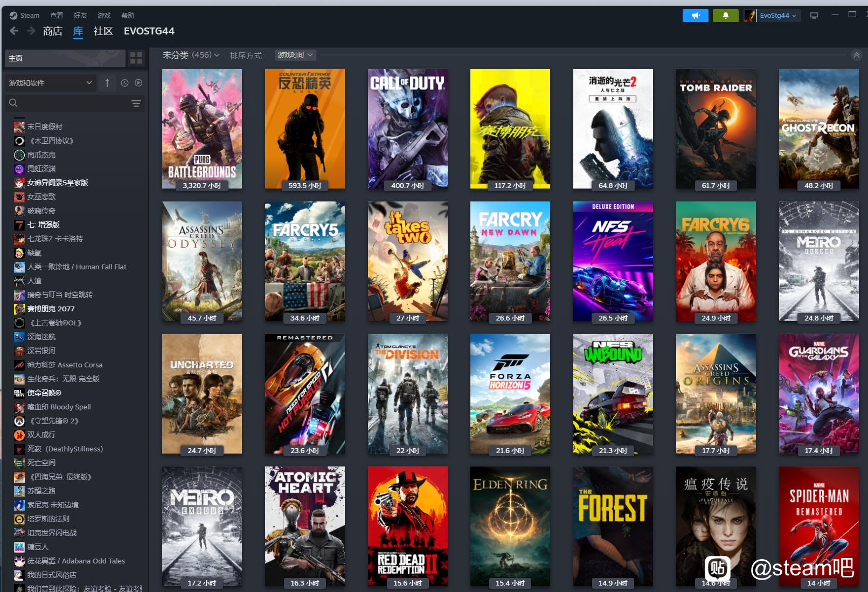This screenshot has width=868, height=592.
Task: Expand the 未分类 (456) collection dropdown
Action: coord(191,55)
